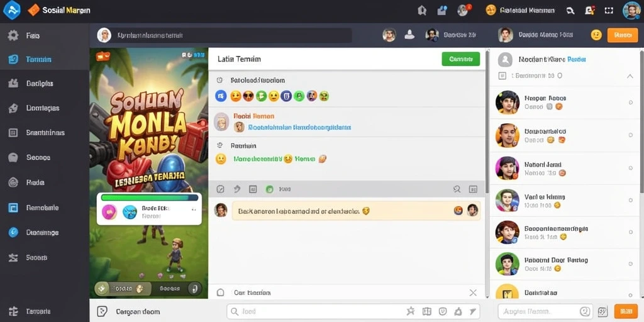The height and width of the screenshot is (322, 644).
Task: Click the bottom-right message input field
Action: pyautogui.click(x=545, y=312)
